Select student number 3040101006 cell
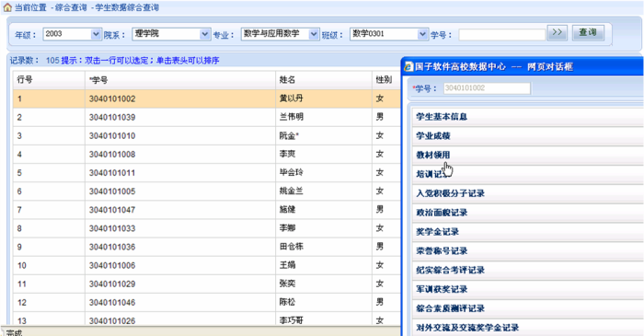Screen dimensions: 644x336 pyautogui.click(x=180, y=265)
